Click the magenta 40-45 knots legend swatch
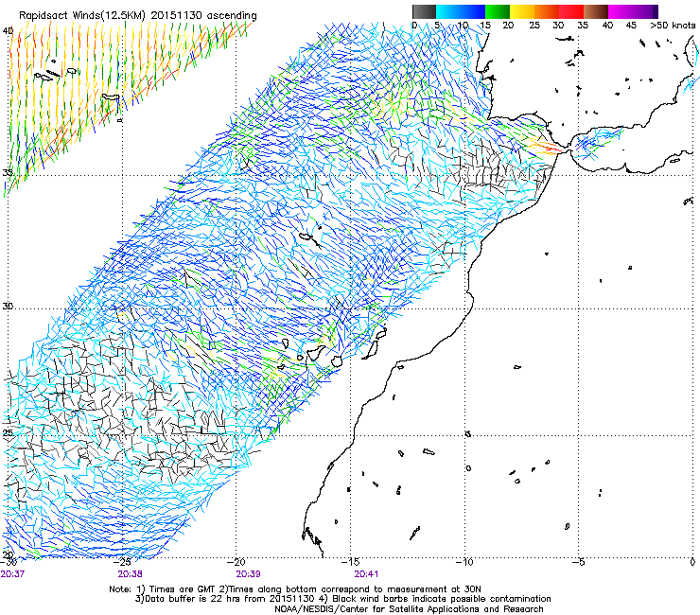Screen dimensions: 700x615 click(x=620, y=11)
